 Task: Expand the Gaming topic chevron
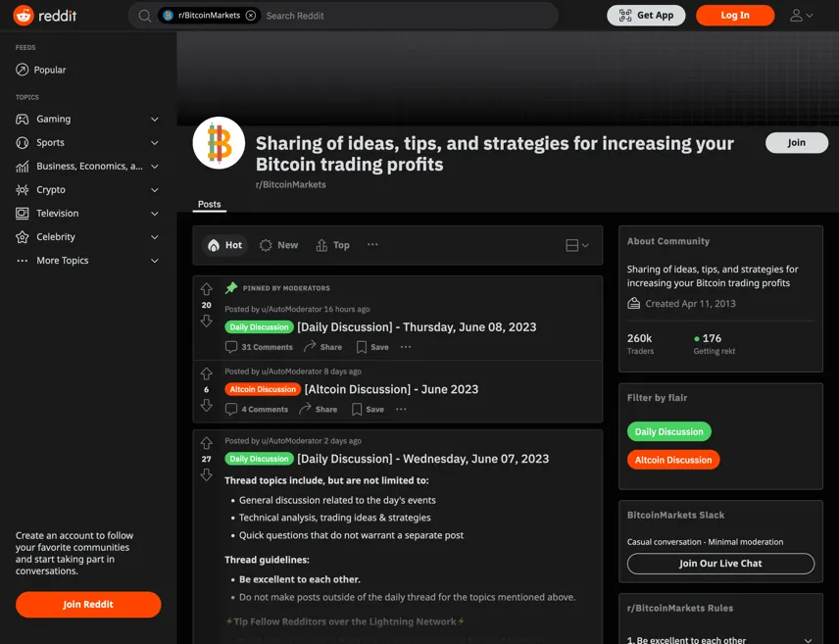coord(155,120)
